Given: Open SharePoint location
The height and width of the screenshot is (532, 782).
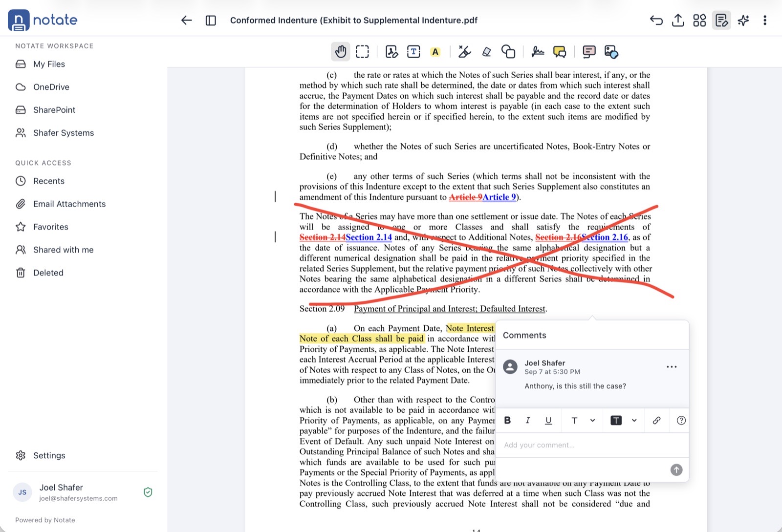Looking at the screenshot, I should coord(54,110).
